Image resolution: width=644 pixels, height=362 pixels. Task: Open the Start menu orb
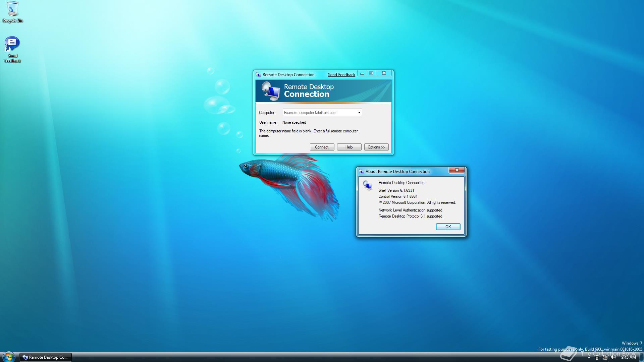[8, 357]
